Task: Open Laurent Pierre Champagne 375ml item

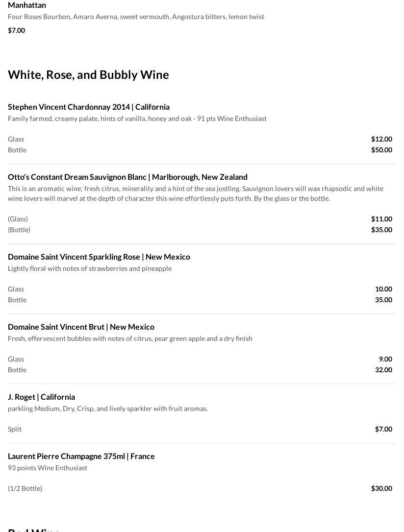Action: [81, 456]
